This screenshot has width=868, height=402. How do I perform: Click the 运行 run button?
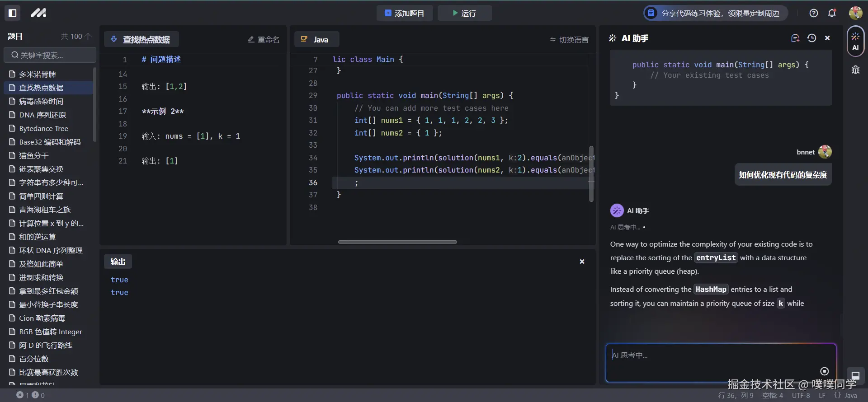(464, 13)
